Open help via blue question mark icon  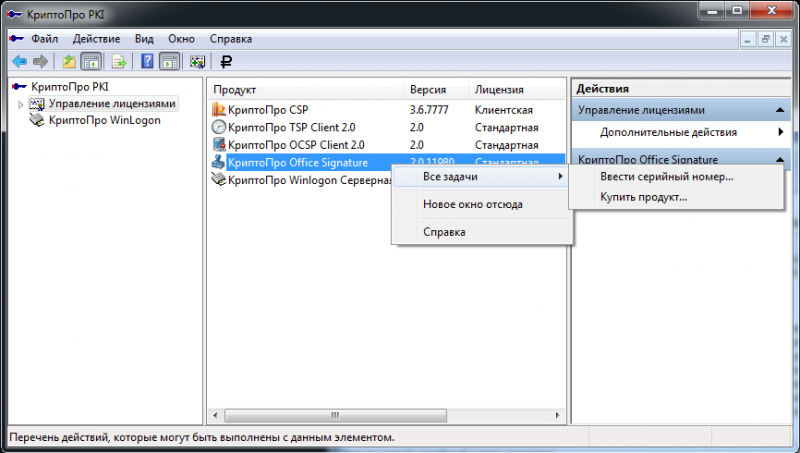point(147,62)
